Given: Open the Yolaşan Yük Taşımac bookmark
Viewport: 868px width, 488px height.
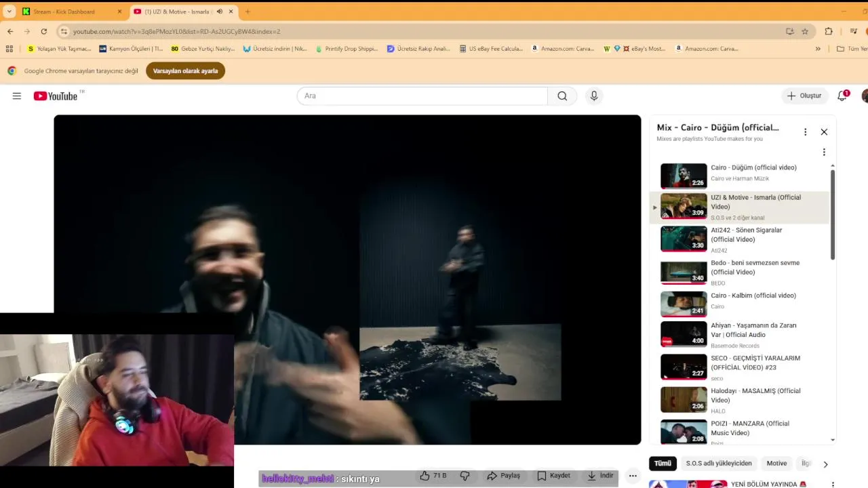Looking at the screenshot, I should [59, 49].
